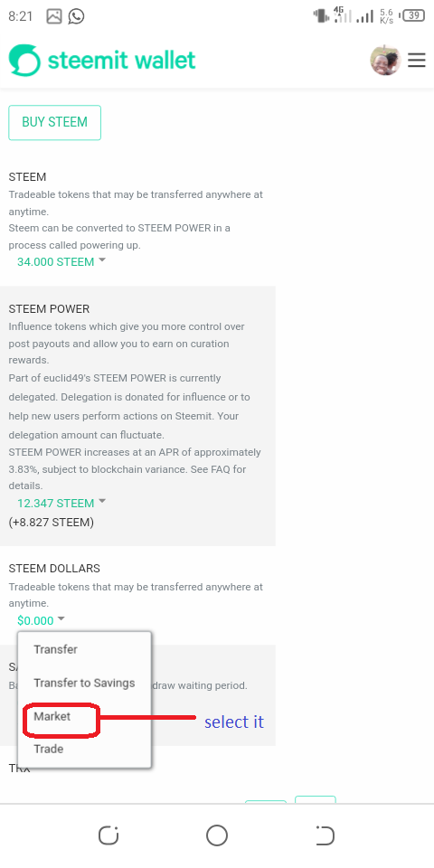This screenshot has width=434, height=868.
Task: Tap the Steemit logo icon
Action: 24,60
